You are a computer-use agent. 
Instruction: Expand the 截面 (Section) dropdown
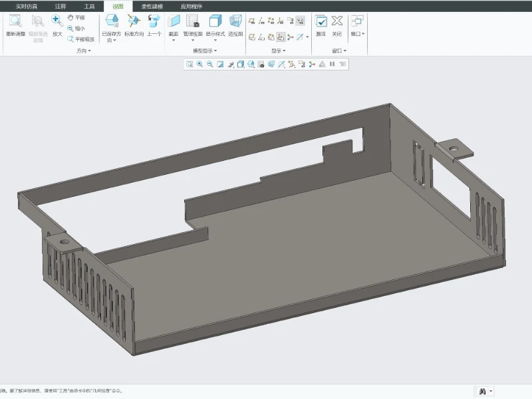coord(174,41)
